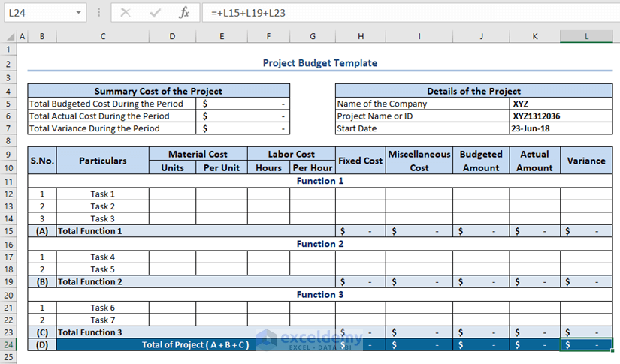
Task: Click the XYZ1312036 project ID cell
Action: tap(561, 116)
